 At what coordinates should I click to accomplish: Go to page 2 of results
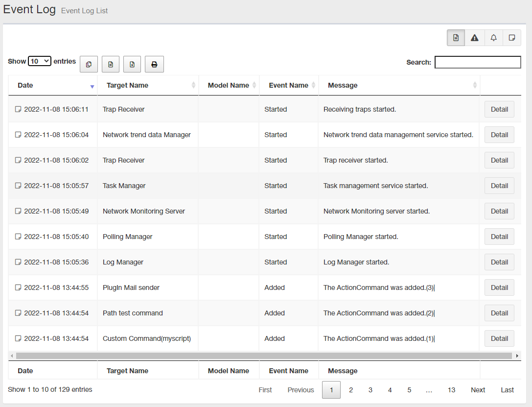point(351,390)
